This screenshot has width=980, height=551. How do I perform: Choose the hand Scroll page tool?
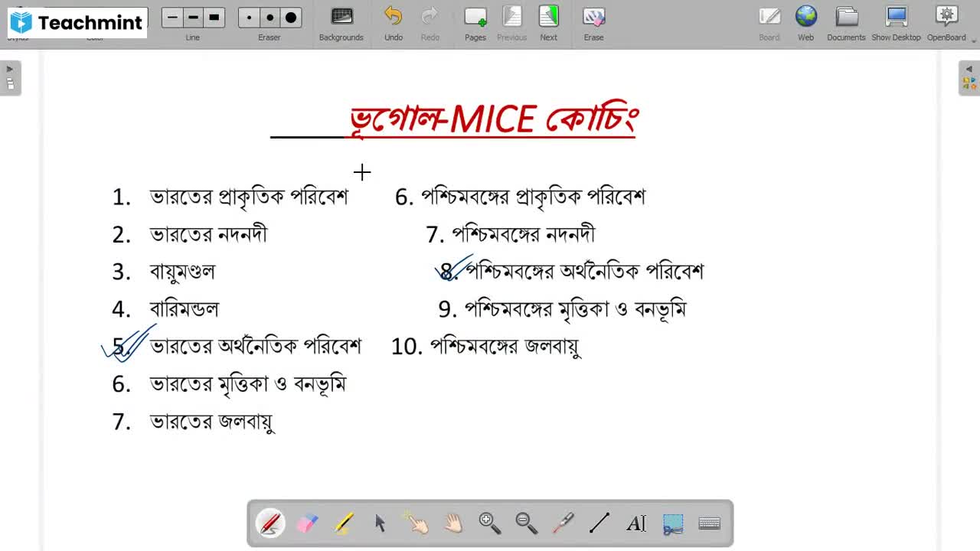coord(453,523)
